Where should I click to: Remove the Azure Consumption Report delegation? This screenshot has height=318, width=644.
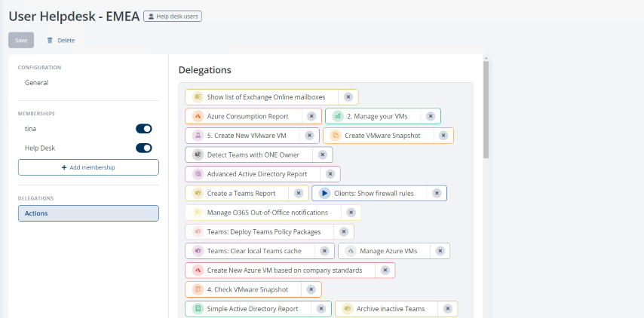point(311,117)
